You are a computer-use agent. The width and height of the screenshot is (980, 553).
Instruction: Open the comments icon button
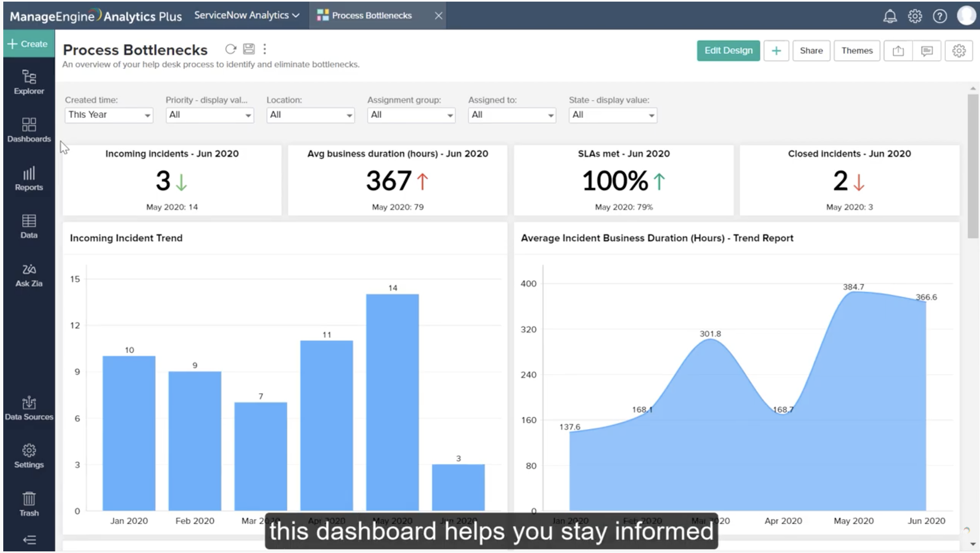click(x=927, y=51)
